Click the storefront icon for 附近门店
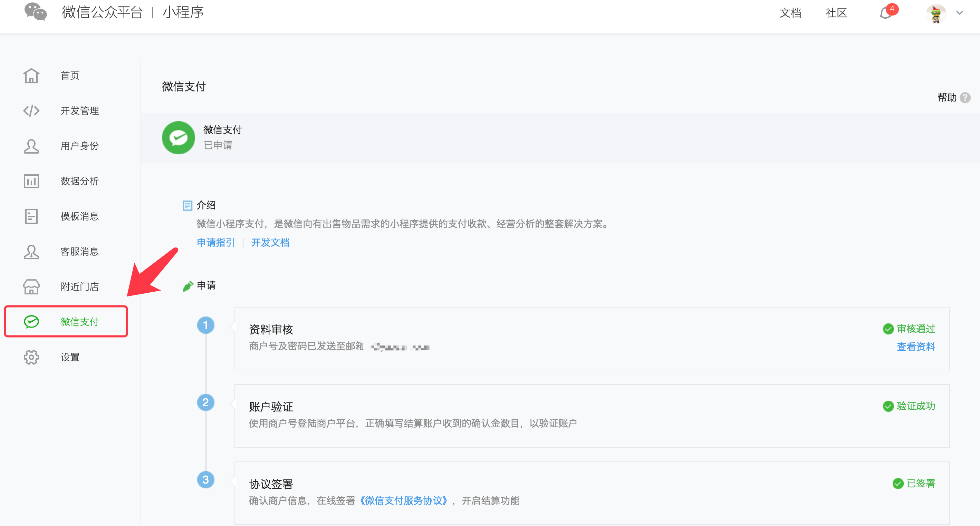This screenshot has height=526, width=980. (x=31, y=286)
